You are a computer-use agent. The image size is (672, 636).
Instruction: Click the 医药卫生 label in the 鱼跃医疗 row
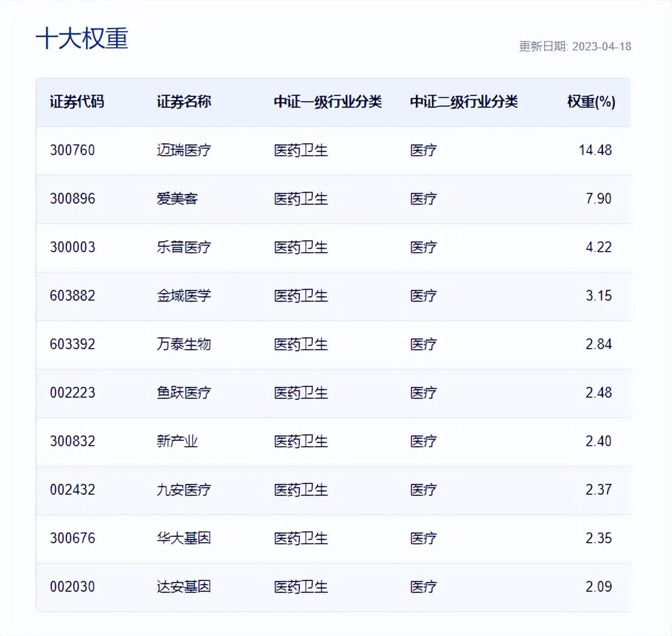tap(300, 393)
